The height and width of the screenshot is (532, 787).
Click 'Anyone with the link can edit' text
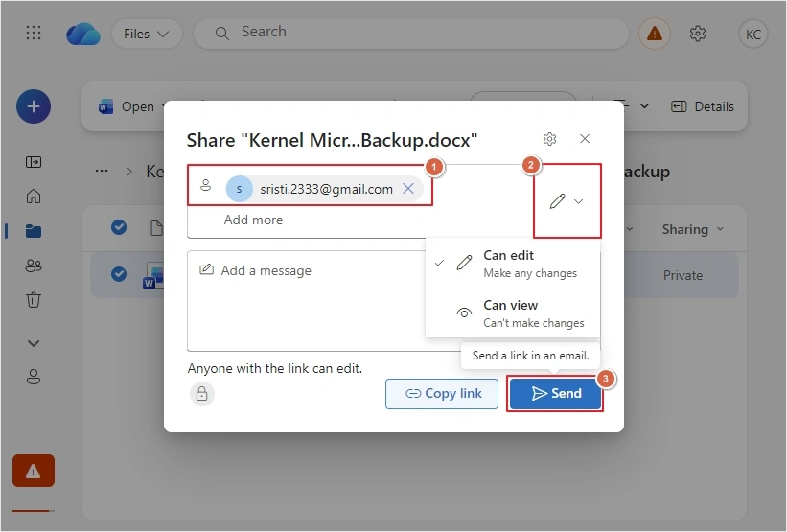point(274,368)
